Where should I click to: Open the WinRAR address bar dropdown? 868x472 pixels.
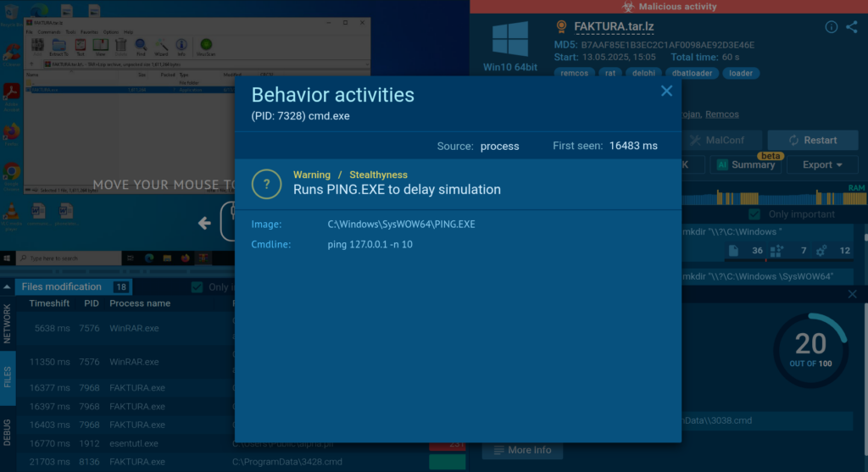pos(366,64)
